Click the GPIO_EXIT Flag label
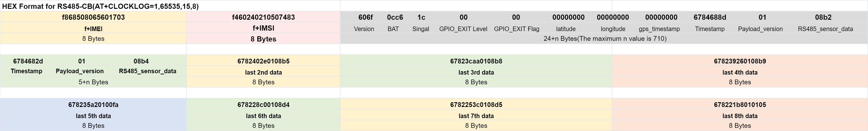The width and height of the screenshot is (868, 131). click(516, 29)
